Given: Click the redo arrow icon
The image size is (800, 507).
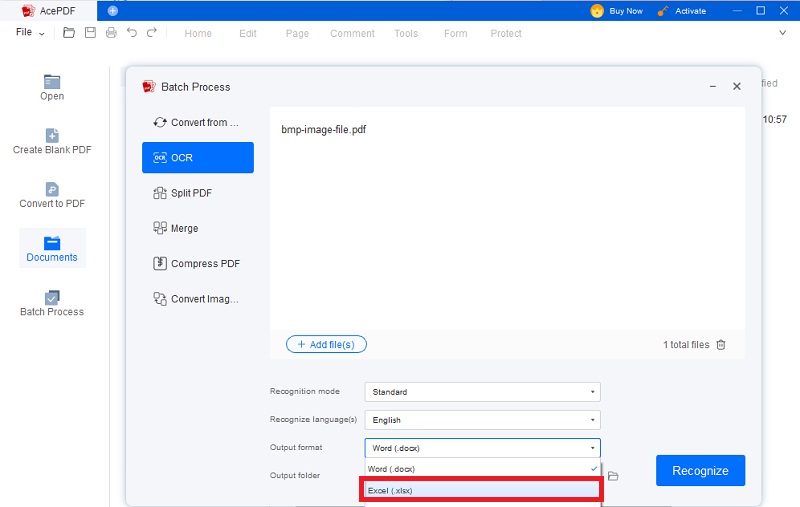Looking at the screenshot, I should [x=152, y=33].
